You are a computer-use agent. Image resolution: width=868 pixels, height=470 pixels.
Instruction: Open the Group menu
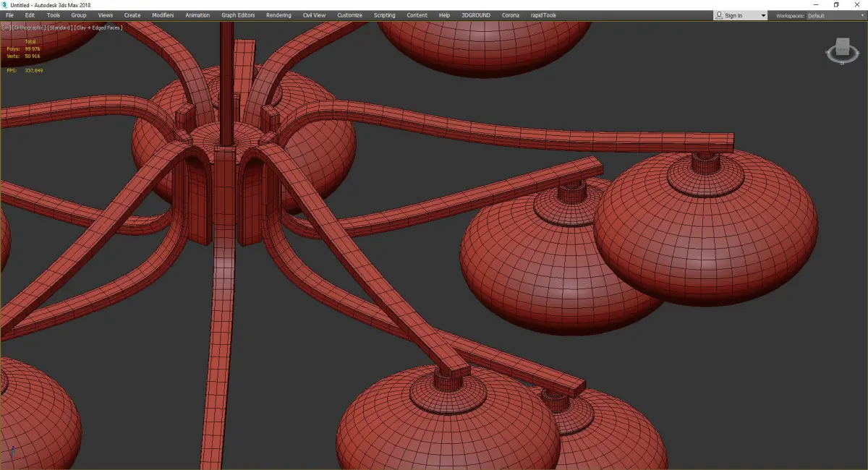[79, 15]
